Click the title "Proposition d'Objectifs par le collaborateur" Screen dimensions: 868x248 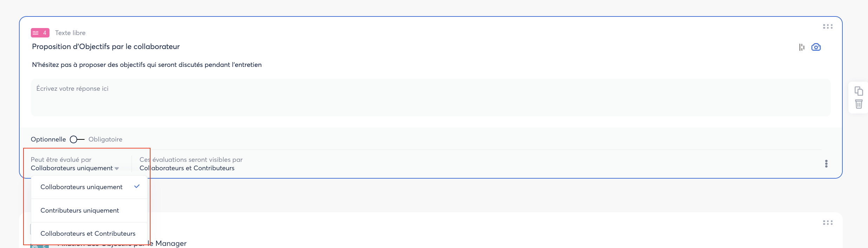tap(106, 47)
